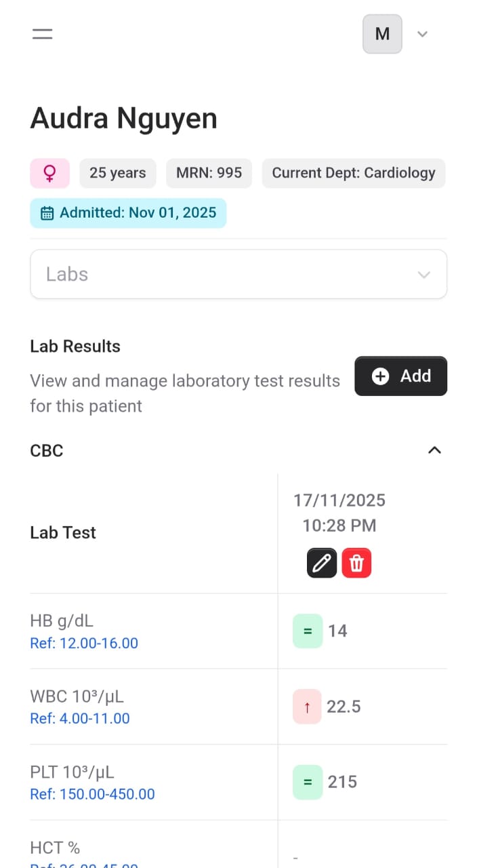Expand the account menu chevron next to avatar
This screenshot has width=477, height=868.
coord(422,34)
